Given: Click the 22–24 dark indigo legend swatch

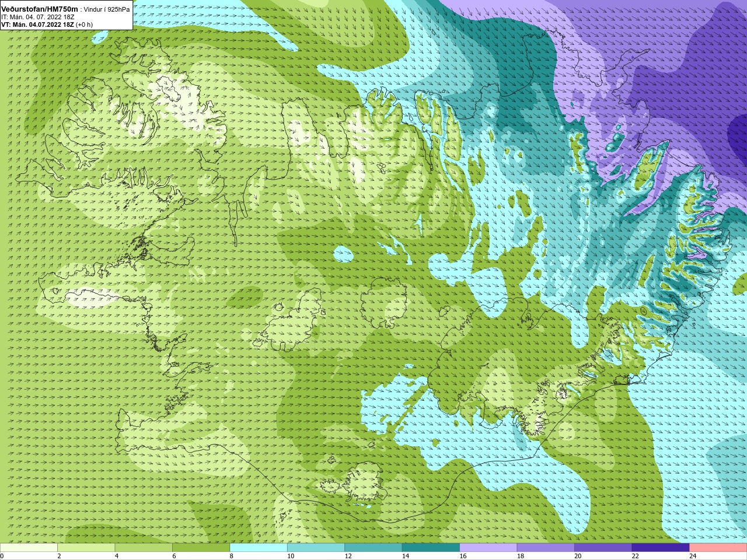Looking at the screenshot, I should pyautogui.click(x=661, y=548).
